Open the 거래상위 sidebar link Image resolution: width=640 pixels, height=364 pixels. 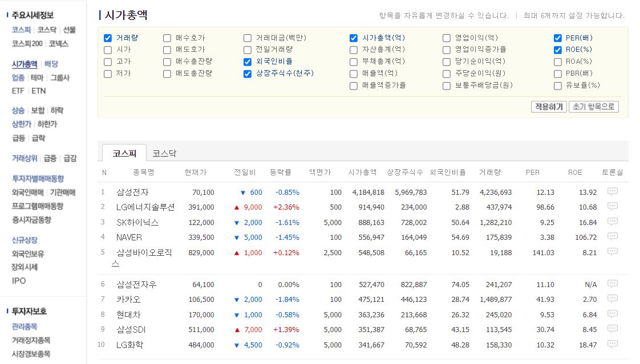(25, 158)
